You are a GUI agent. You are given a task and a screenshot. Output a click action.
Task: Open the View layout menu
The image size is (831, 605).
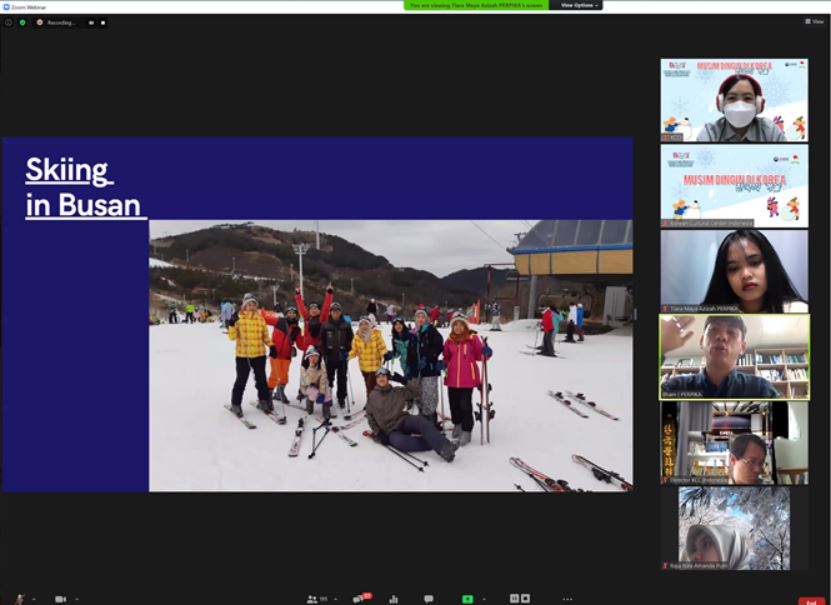point(814,21)
